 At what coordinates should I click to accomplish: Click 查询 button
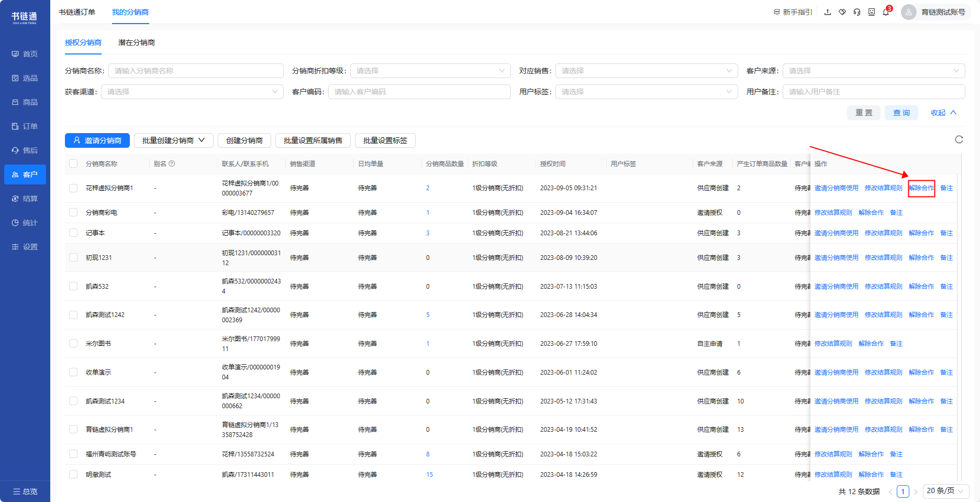point(901,113)
